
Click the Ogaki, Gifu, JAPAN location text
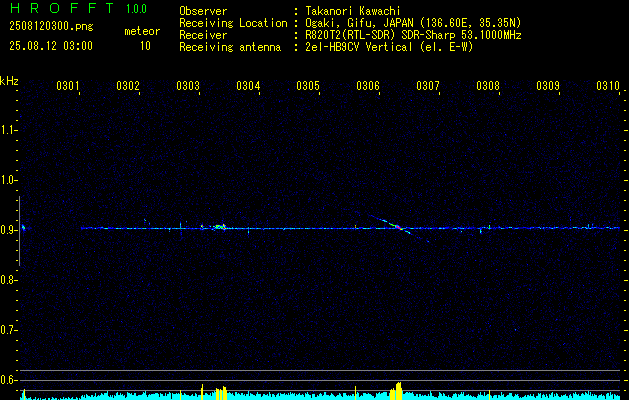coord(413,23)
